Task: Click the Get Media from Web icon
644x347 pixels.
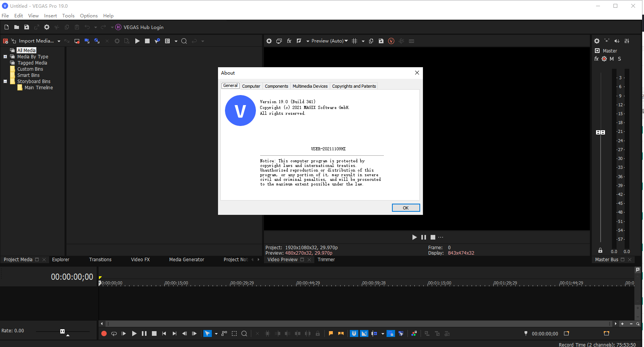Action: [97, 41]
